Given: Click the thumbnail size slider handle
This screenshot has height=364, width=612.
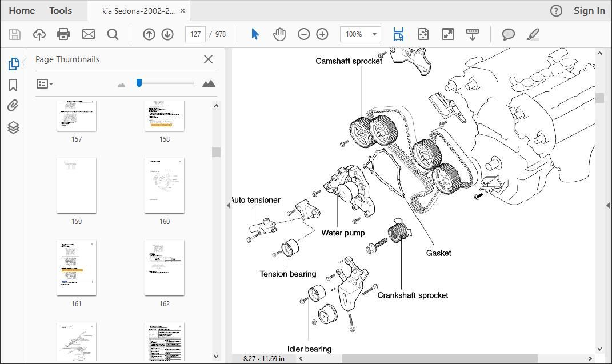Looking at the screenshot, I should click(139, 83).
